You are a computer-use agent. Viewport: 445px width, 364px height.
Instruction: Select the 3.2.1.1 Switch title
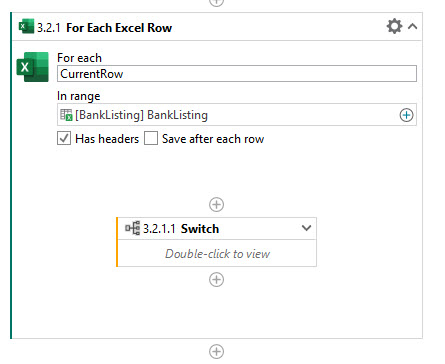click(x=181, y=229)
